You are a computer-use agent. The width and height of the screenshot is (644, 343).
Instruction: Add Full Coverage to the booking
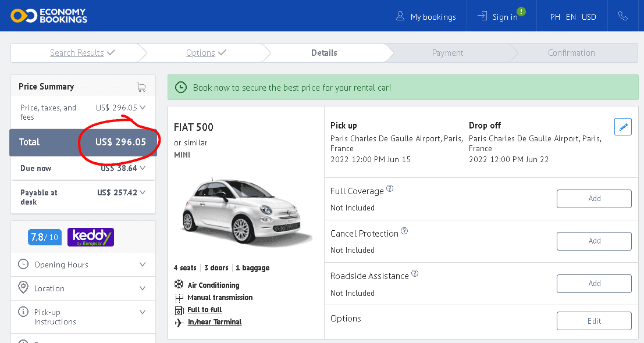pos(594,198)
